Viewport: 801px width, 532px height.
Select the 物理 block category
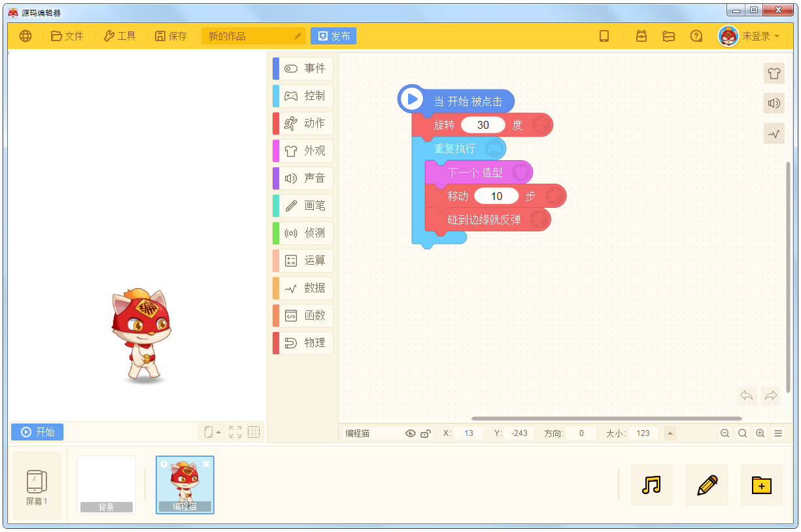pos(303,343)
